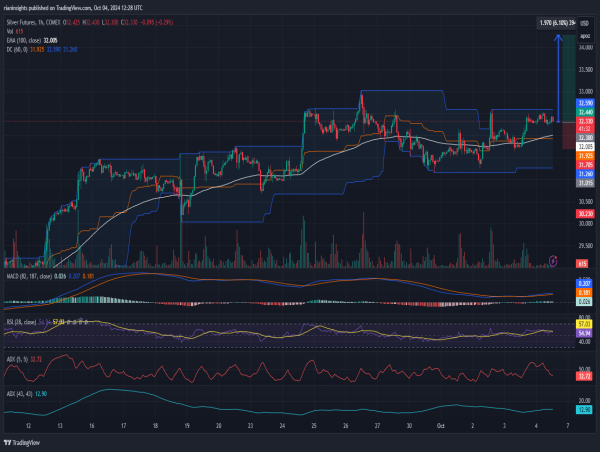Select the Vol indicator legend

pos(15,31)
